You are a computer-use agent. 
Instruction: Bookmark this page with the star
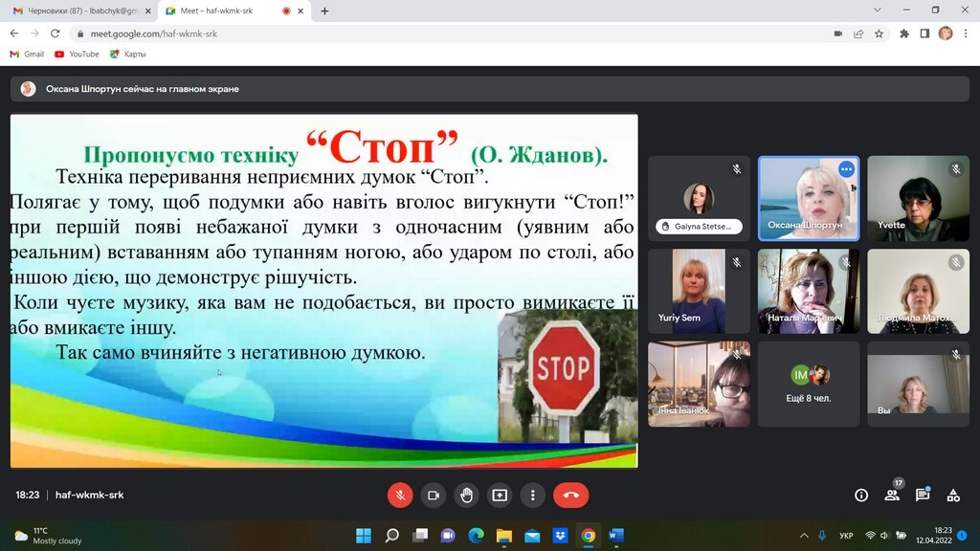click(879, 33)
